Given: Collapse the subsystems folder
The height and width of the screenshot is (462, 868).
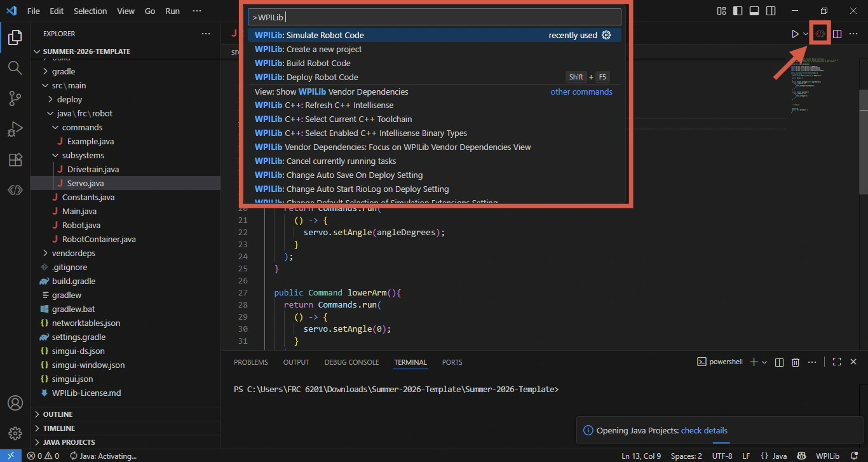Looking at the screenshot, I should [126, 155].
